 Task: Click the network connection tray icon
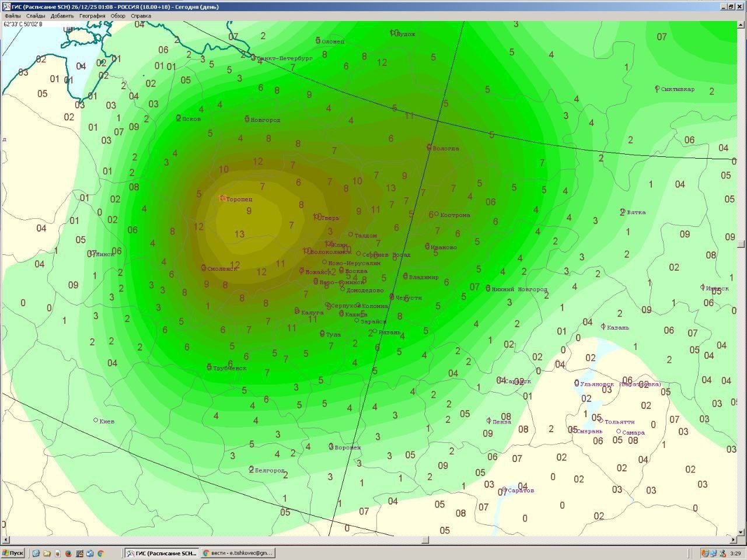tap(714, 553)
